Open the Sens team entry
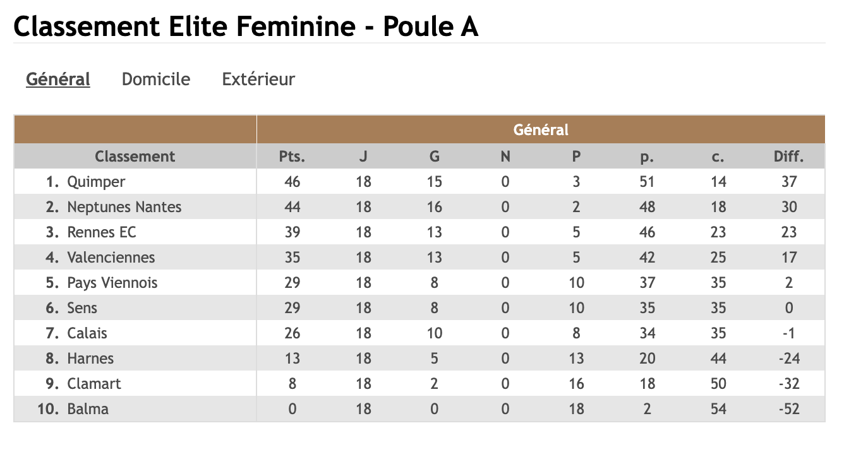 82,308
